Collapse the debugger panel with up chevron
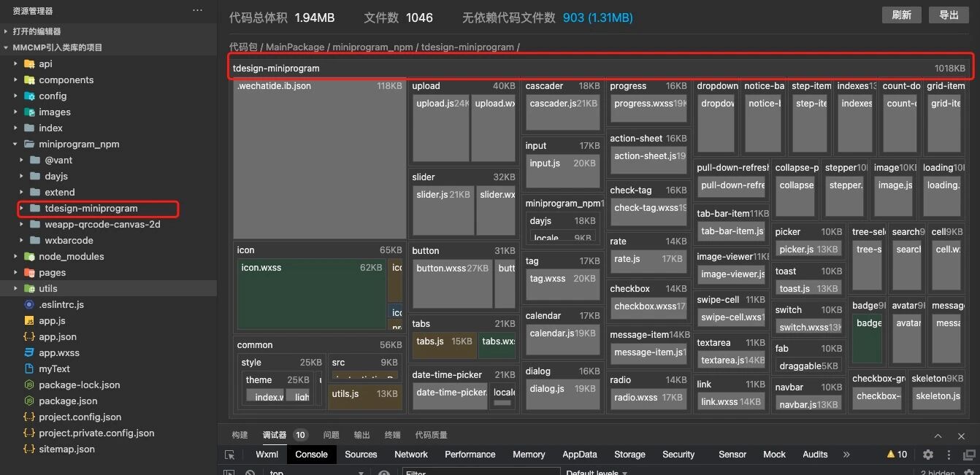980x475 pixels. pyautogui.click(x=938, y=436)
